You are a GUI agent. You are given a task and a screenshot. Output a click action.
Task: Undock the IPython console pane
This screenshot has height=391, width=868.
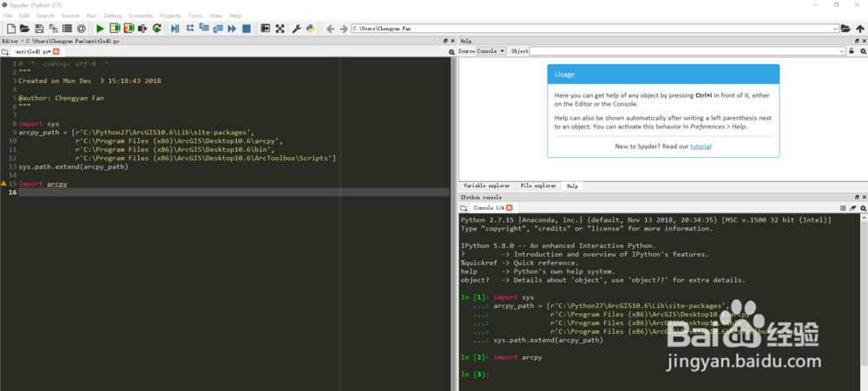click(858, 197)
